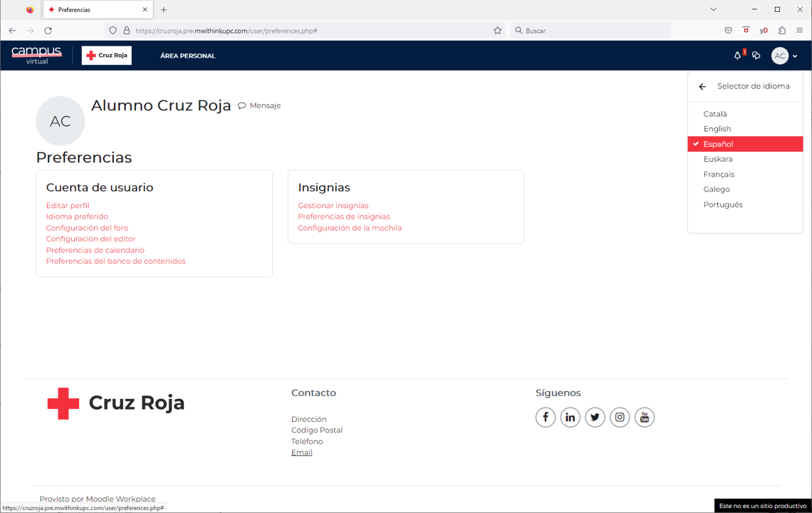Image resolution: width=812 pixels, height=513 pixels.
Task: Click the Facebook social icon
Action: click(546, 418)
